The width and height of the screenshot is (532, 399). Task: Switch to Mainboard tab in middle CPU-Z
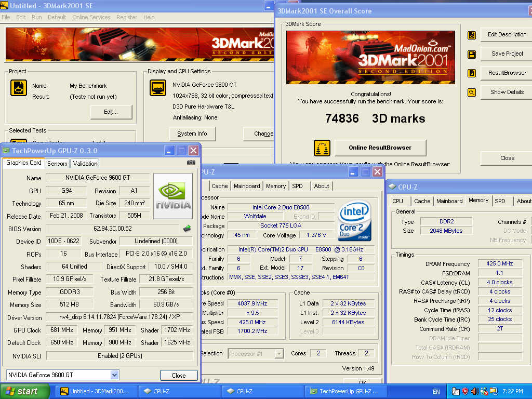[247, 186]
